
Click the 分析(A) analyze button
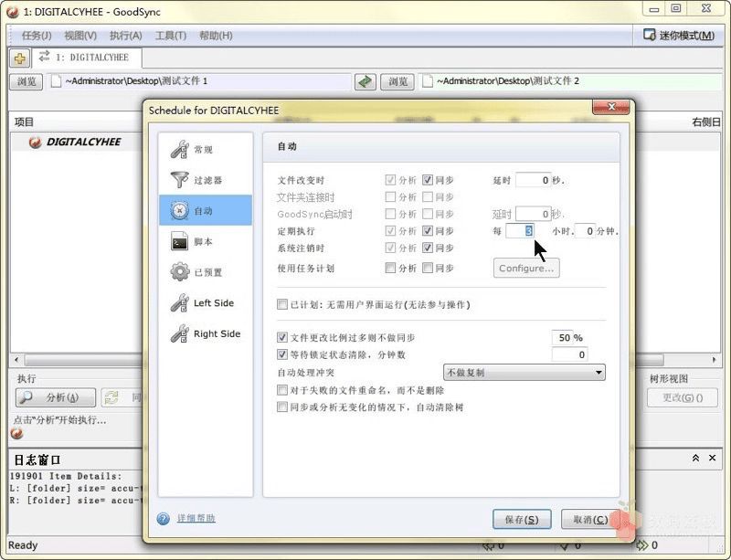tap(56, 397)
